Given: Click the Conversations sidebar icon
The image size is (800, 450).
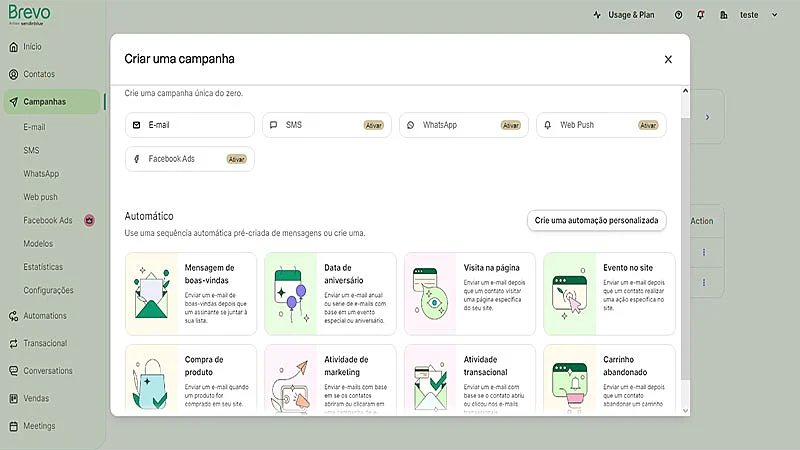Looking at the screenshot, I should point(13,371).
